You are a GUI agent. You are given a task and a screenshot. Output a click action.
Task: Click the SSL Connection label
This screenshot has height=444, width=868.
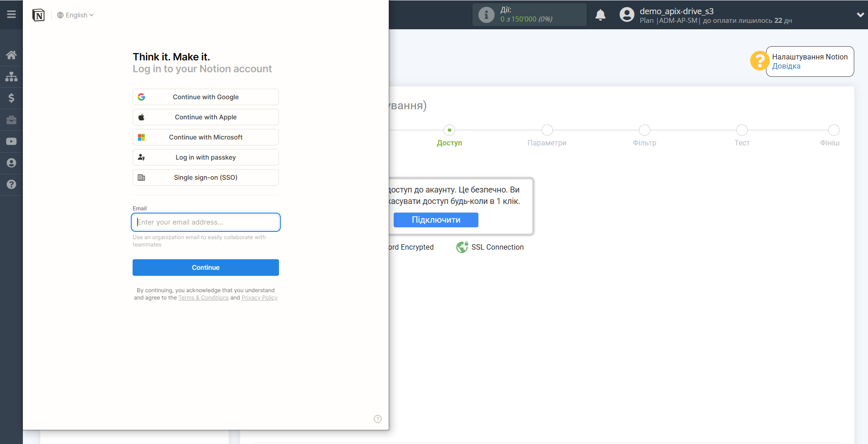tap(498, 247)
